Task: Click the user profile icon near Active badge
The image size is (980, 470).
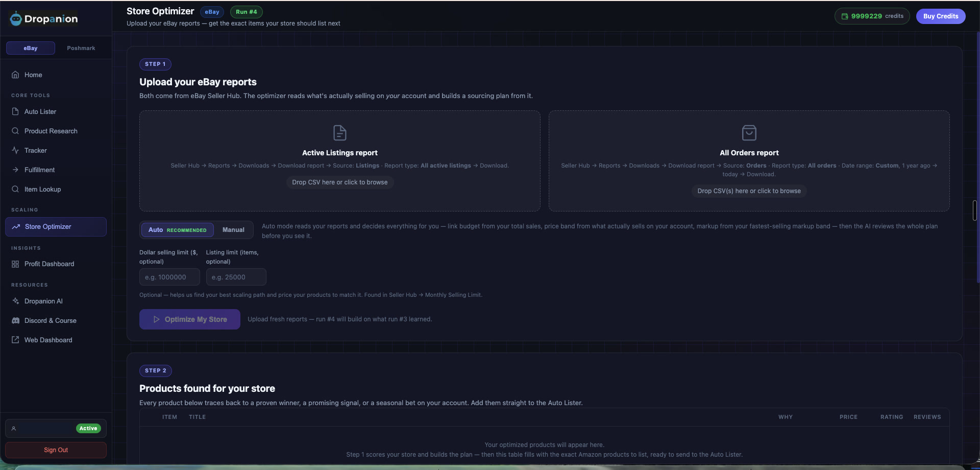Action: [14, 429]
